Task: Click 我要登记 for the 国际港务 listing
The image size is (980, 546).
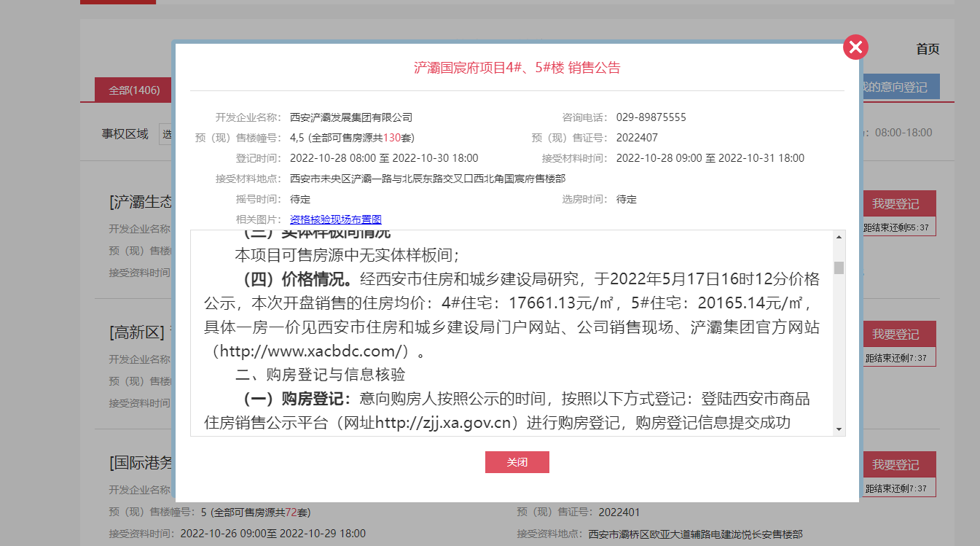Action: coord(895,464)
